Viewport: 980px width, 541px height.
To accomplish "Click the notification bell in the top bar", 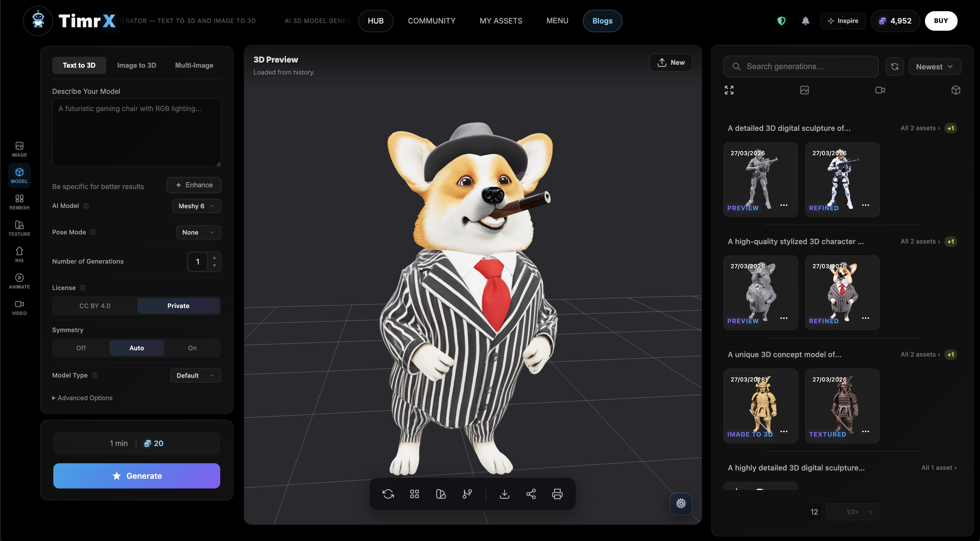I will [x=806, y=21].
